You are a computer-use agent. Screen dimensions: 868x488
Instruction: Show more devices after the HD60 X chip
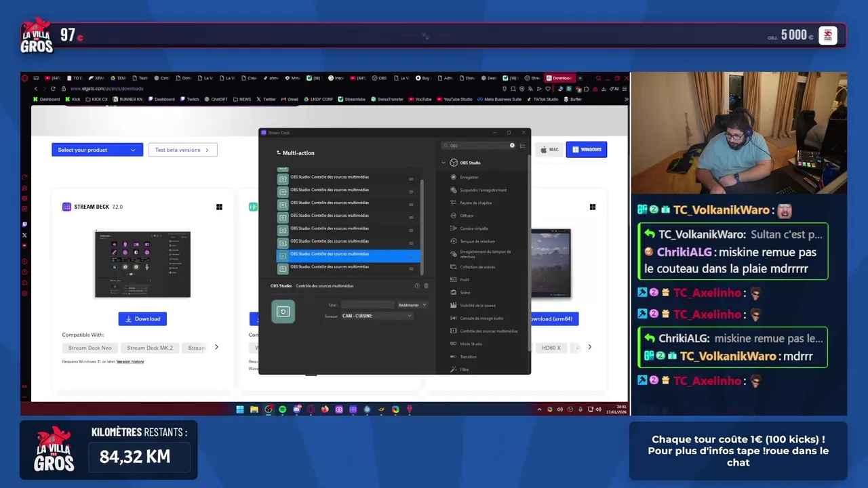coord(589,347)
